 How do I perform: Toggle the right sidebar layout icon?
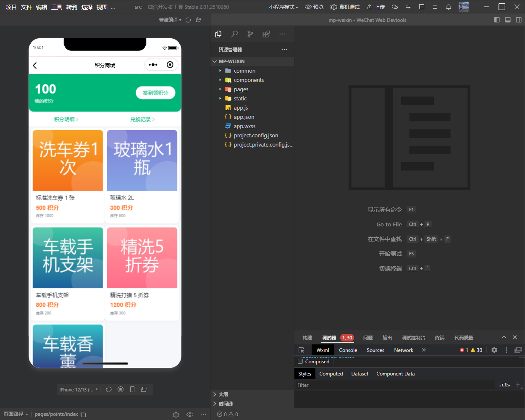pos(519,20)
